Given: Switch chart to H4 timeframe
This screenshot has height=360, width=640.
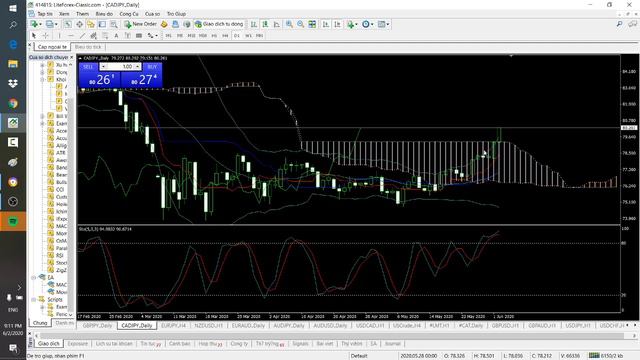Looking at the screenshot, I should point(225,36).
